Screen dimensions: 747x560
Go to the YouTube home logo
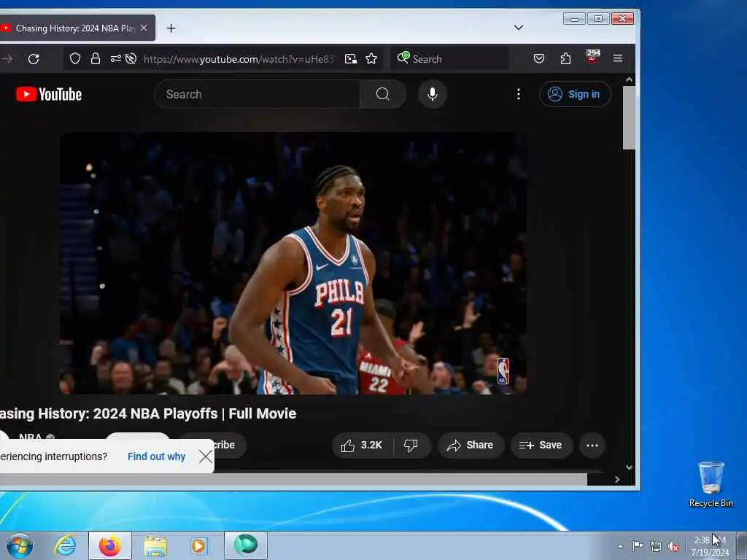point(49,94)
